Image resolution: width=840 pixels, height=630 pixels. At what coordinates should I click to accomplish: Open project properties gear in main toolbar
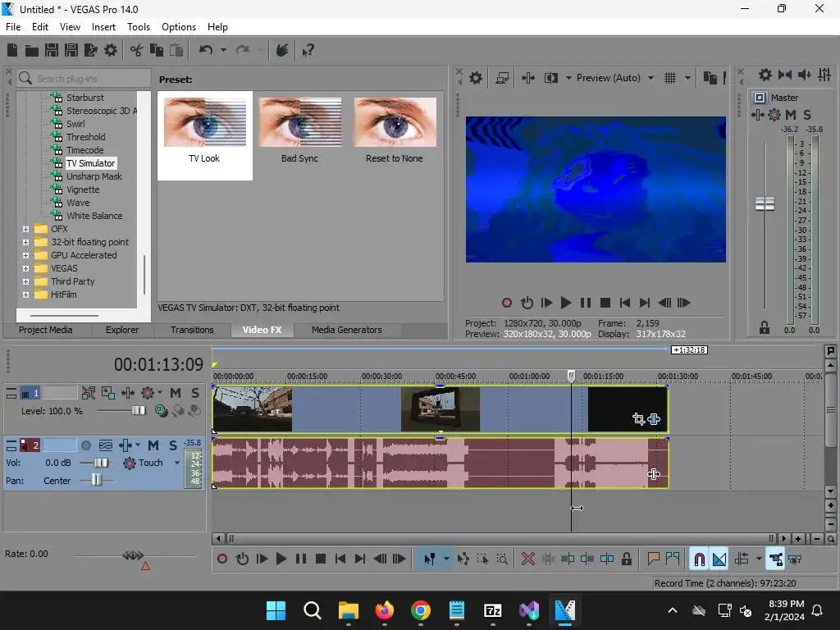click(111, 50)
